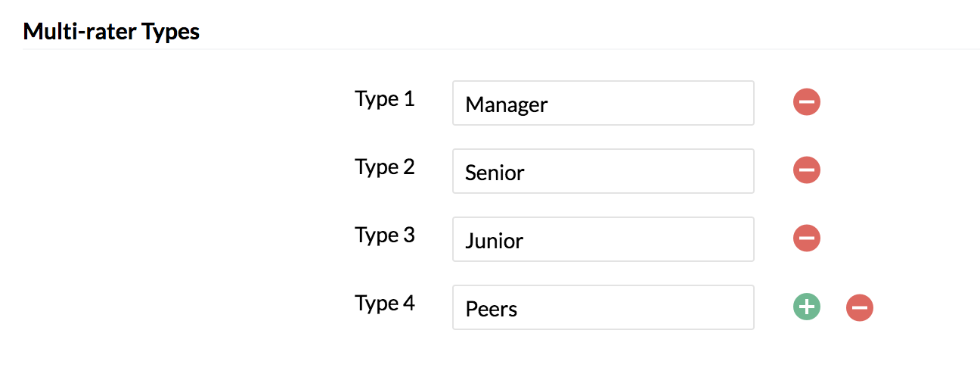This screenshot has width=980, height=377.
Task: Delete the Junior rater type row
Action: (x=807, y=238)
